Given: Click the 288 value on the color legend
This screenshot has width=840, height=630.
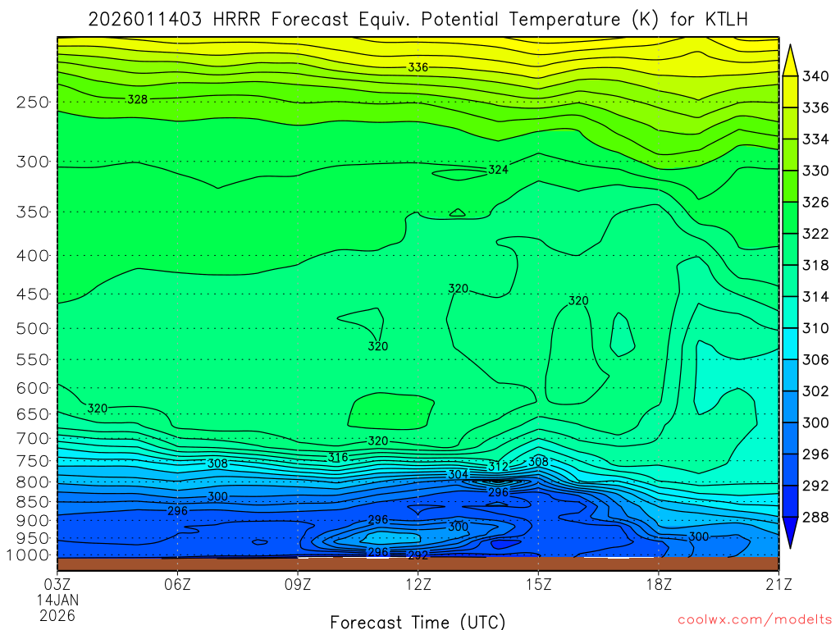Looking at the screenshot, I should point(815,517).
